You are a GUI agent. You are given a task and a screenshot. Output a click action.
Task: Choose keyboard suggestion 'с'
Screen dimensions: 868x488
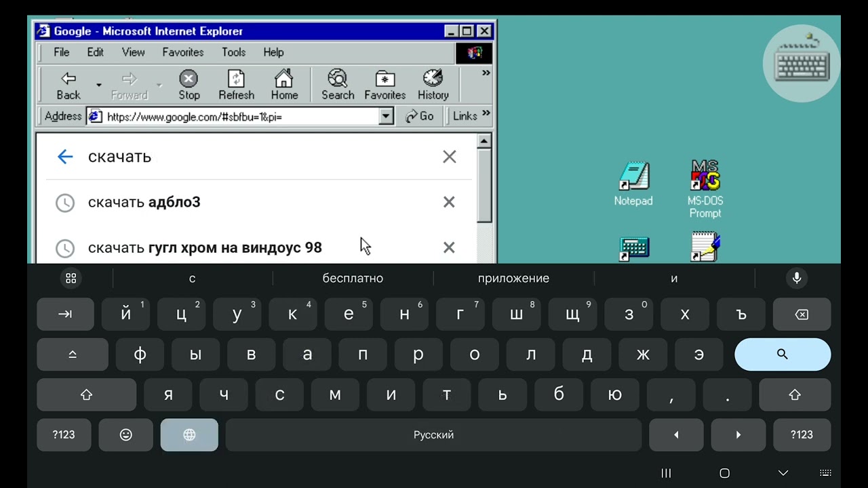click(193, 278)
